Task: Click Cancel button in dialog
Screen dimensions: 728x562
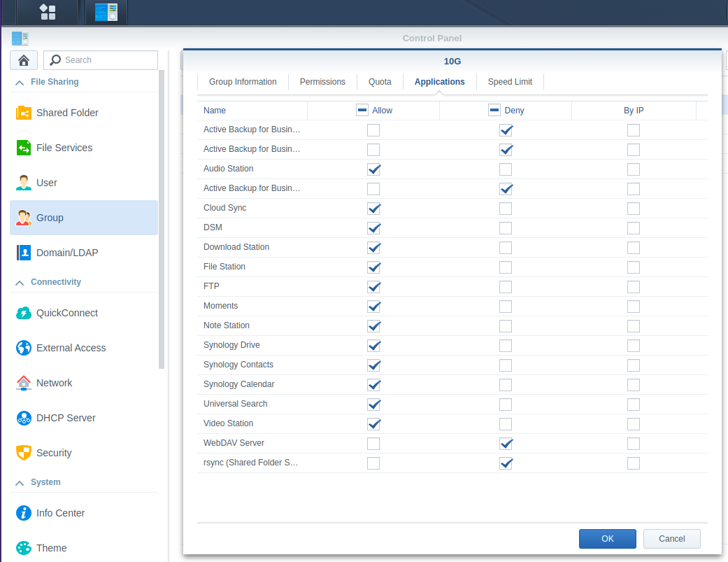Action: point(672,539)
